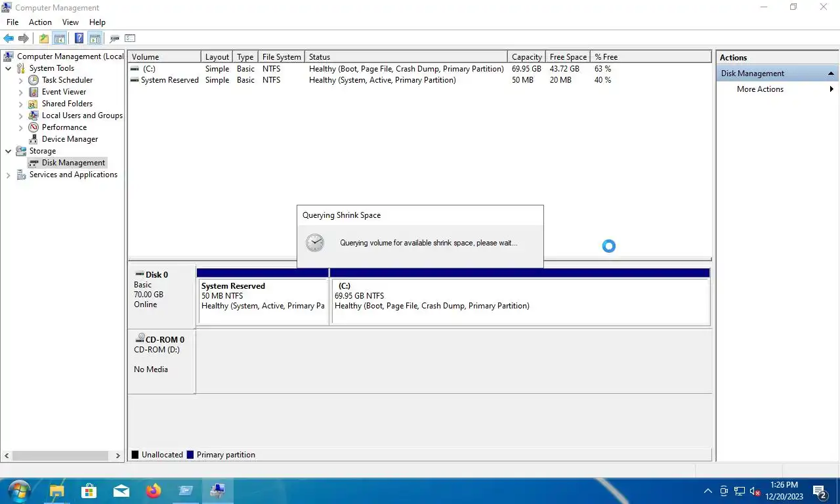The image size is (840, 504).
Task: Click the Local Users and Groups icon
Action: coord(33,115)
